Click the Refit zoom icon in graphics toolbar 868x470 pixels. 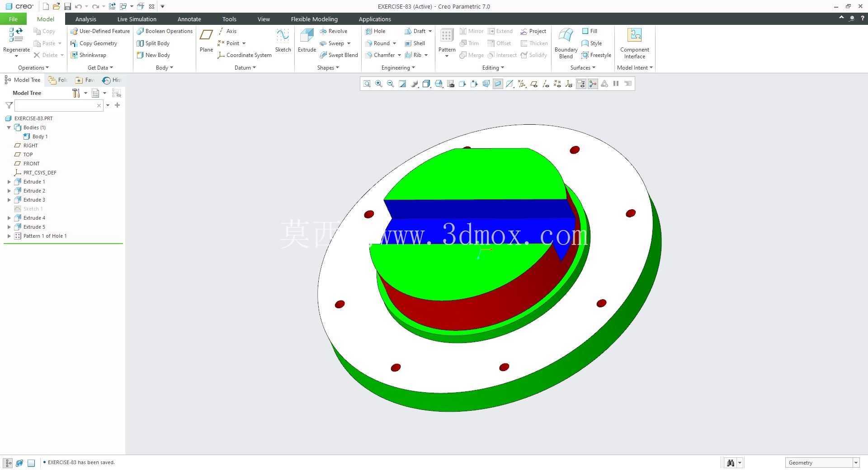coord(367,84)
